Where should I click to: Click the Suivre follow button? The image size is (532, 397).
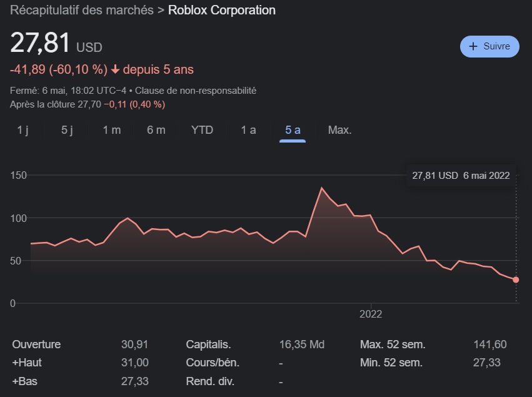[489, 46]
